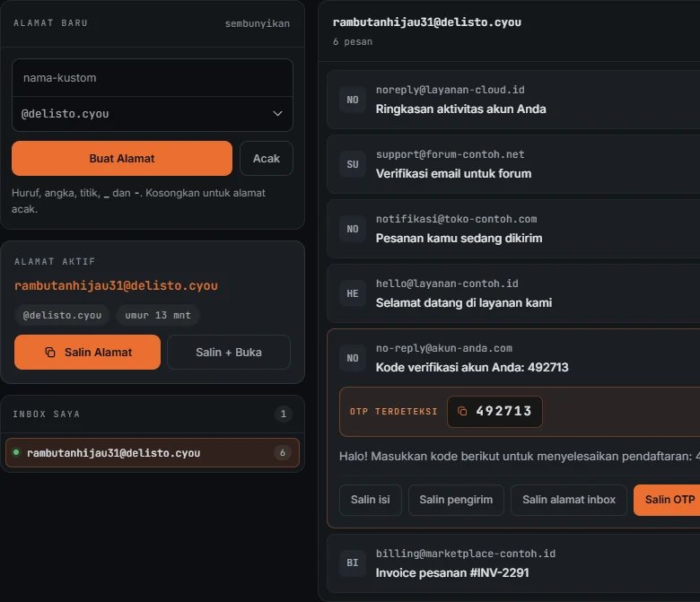This screenshot has height=602, width=700.
Task: Click sender notifikasi@toko-contoh.com
Action: [x=456, y=219]
